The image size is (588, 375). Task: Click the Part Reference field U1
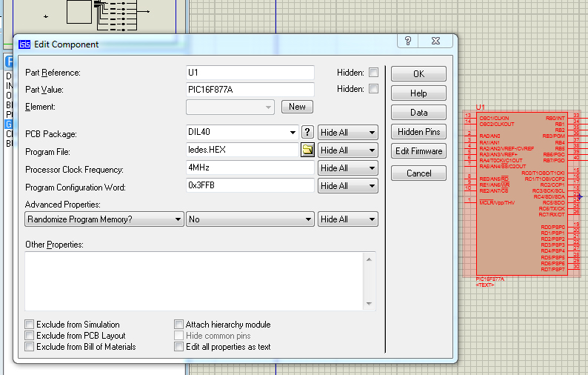pyautogui.click(x=250, y=73)
